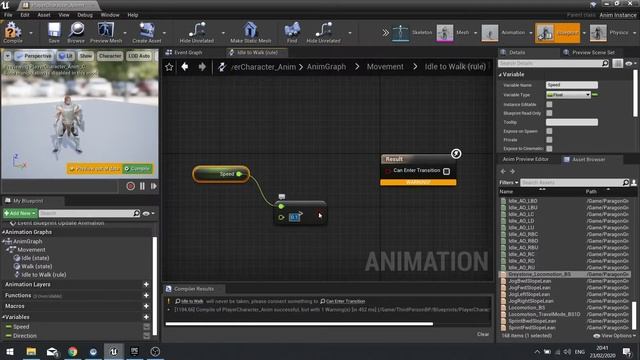Open the Debug menu
This screenshot has height=360, width=640.
pyautogui.click(x=85, y=15)
